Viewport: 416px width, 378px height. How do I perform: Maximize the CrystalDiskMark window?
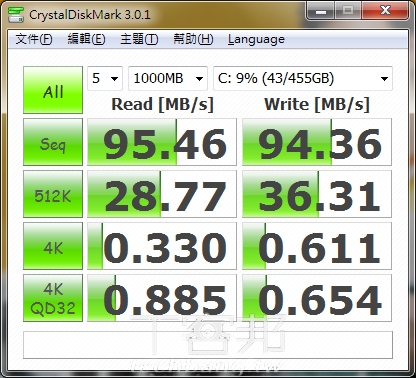click(348, 11)
